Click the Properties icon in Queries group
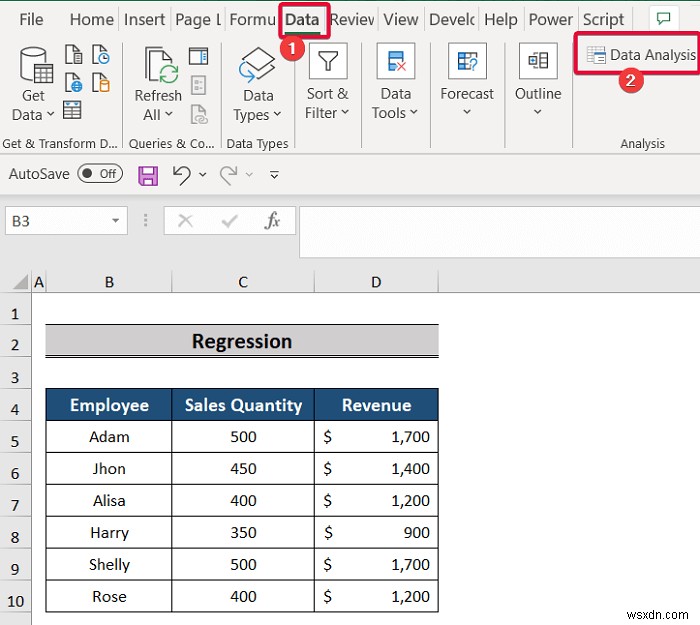This screenshot has width=700, height=625. [x=198, y=85]
